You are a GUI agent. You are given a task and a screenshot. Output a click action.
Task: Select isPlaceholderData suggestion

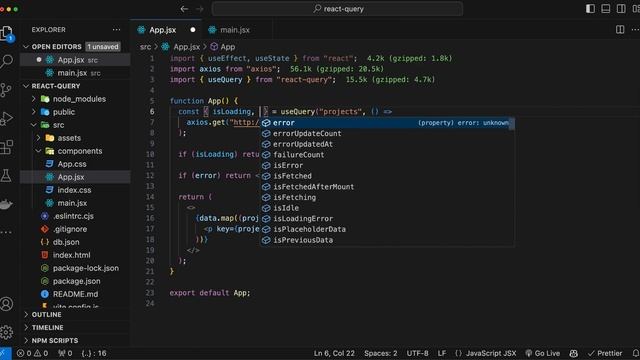click(x=387, y=229)
